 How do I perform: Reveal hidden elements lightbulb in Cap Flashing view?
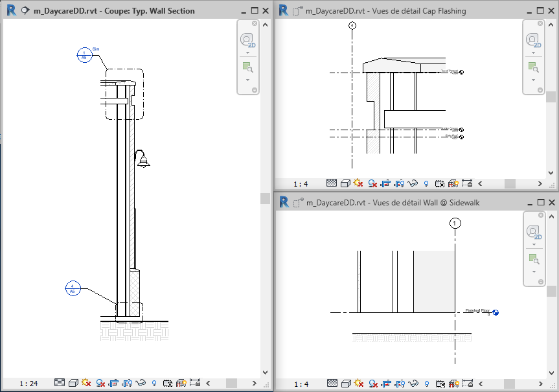point(426,184)
